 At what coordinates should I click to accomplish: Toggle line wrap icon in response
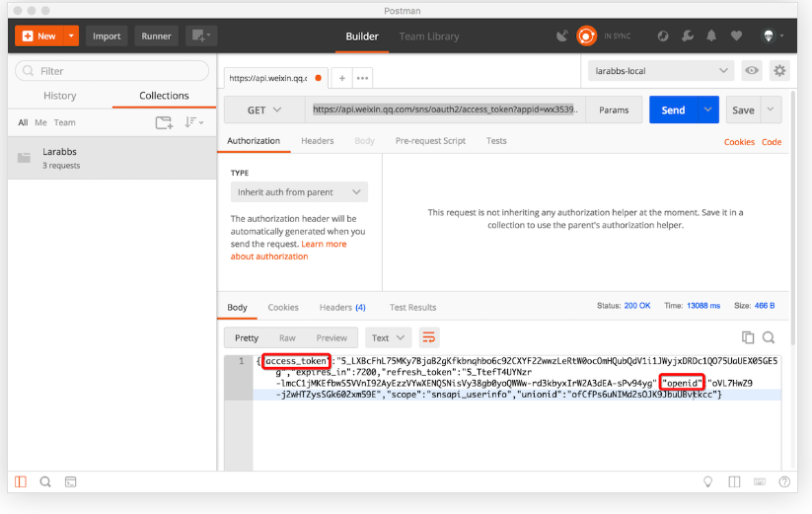tap(429, 338)
